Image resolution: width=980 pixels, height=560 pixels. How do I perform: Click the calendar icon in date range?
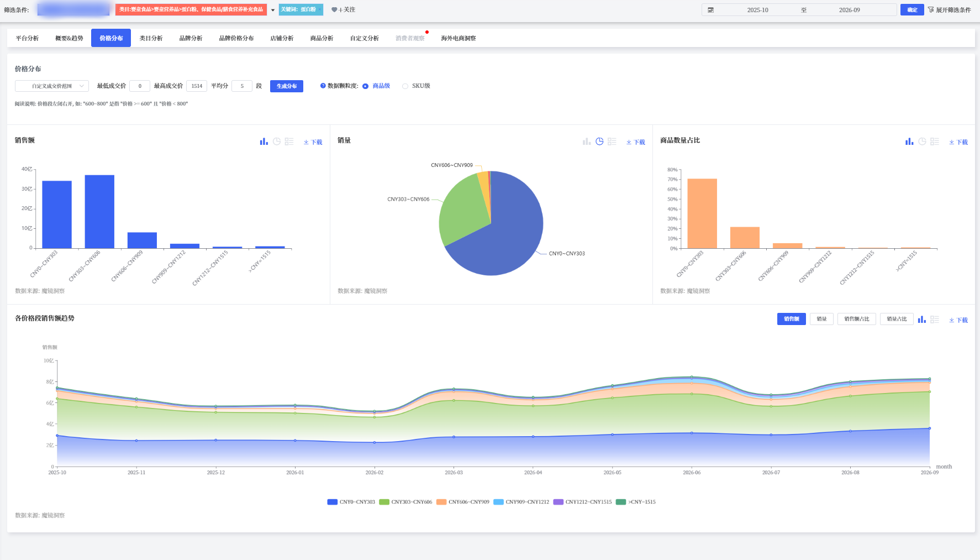pyautogui.click(x=711, y=10)
